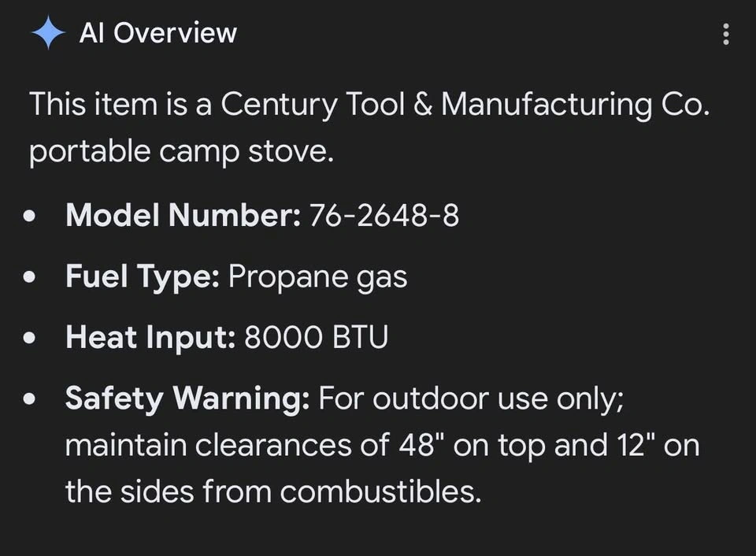Select the Propane gas value
The height and width of the screenshot is (556, 756).
pos(317,276)
